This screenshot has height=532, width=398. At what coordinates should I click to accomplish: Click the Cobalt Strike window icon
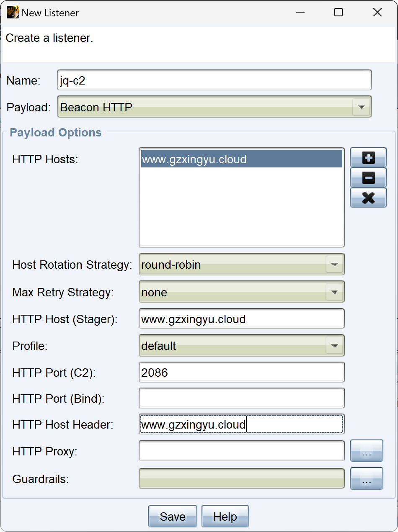coord(13,13)
